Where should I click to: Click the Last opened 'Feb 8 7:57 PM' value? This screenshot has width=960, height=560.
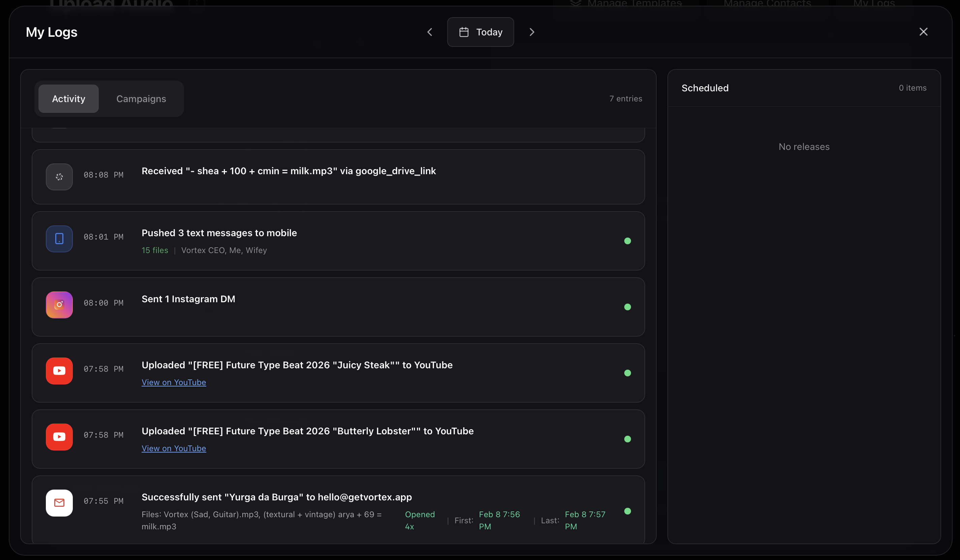(585, 520)
